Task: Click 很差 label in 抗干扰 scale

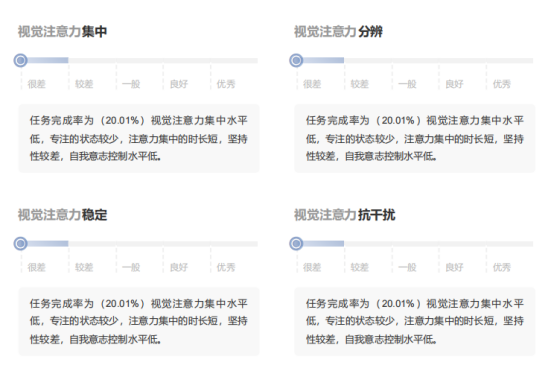Action: [x=312, y=267]
